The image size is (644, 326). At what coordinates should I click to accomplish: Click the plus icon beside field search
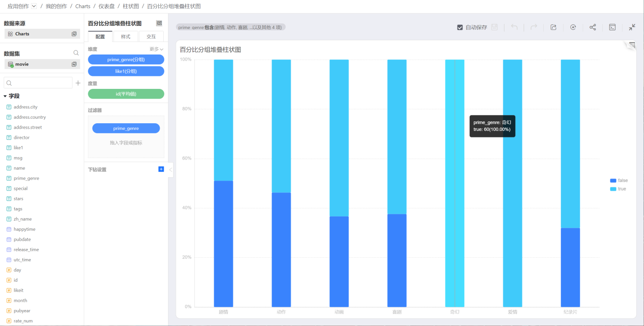pyautogui.click(x=78, y=83)
